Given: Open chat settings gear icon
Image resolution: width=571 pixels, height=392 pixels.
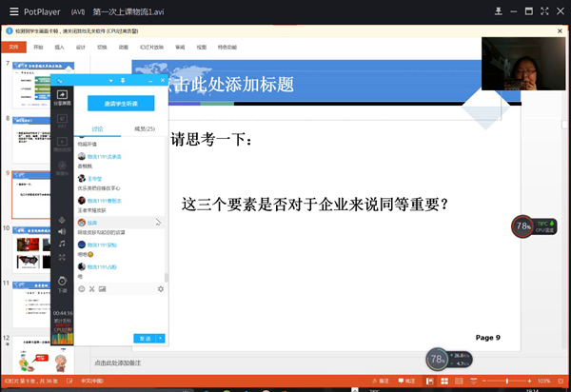Looking at the screenshot, I should pos(161,289).
